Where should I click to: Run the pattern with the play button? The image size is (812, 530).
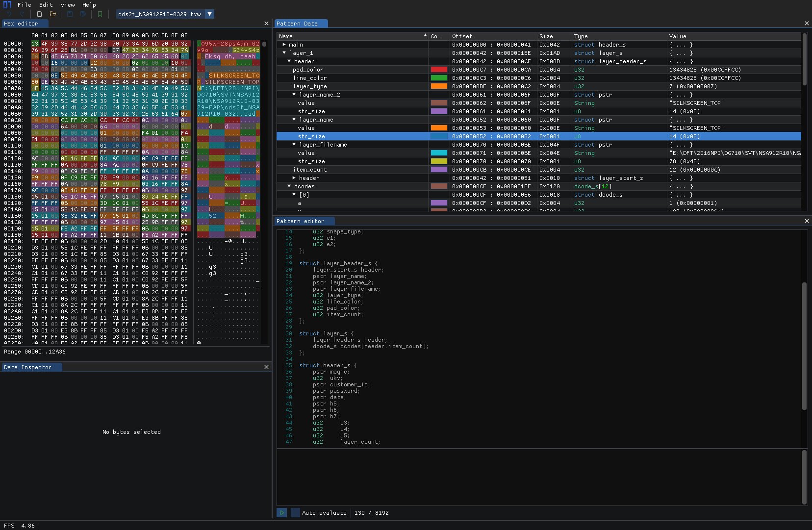click(282, 513)
